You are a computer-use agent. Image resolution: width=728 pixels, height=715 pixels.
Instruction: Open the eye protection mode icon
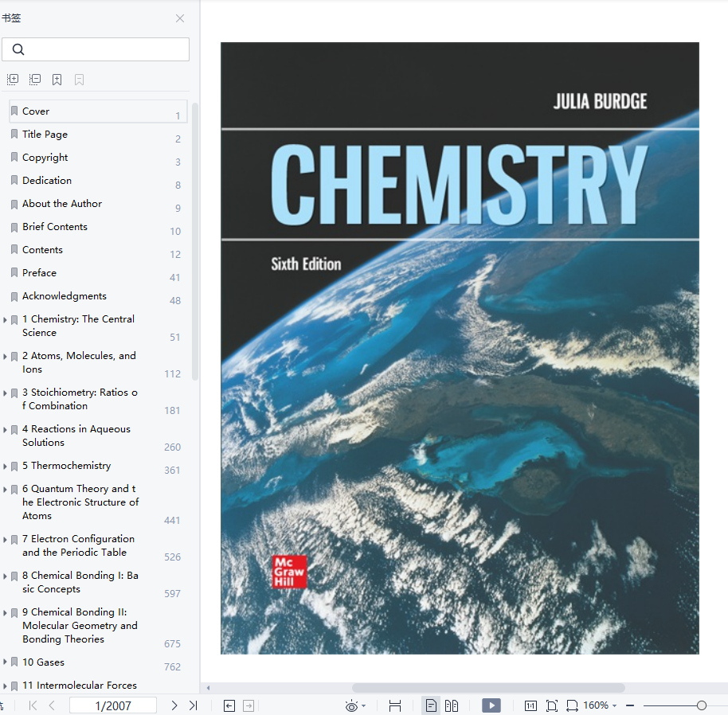(351, 706)
